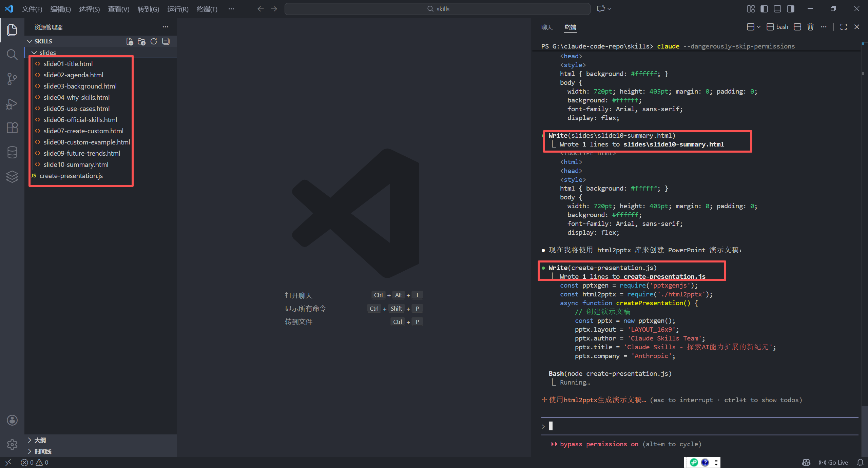The height and width of the screenshot is (468, 868).
Task: Open errors and warnings count in status bar
Action: (35, 462)
